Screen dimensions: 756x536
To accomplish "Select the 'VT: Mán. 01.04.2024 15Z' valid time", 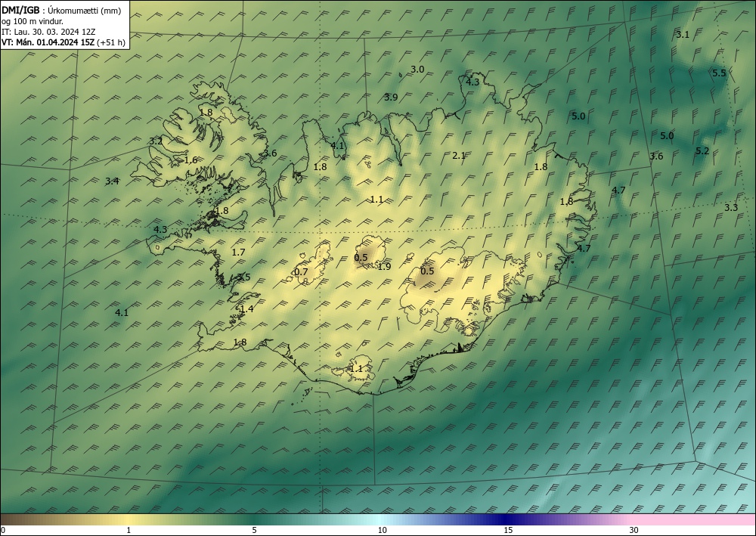I will [x=48, y=42].
